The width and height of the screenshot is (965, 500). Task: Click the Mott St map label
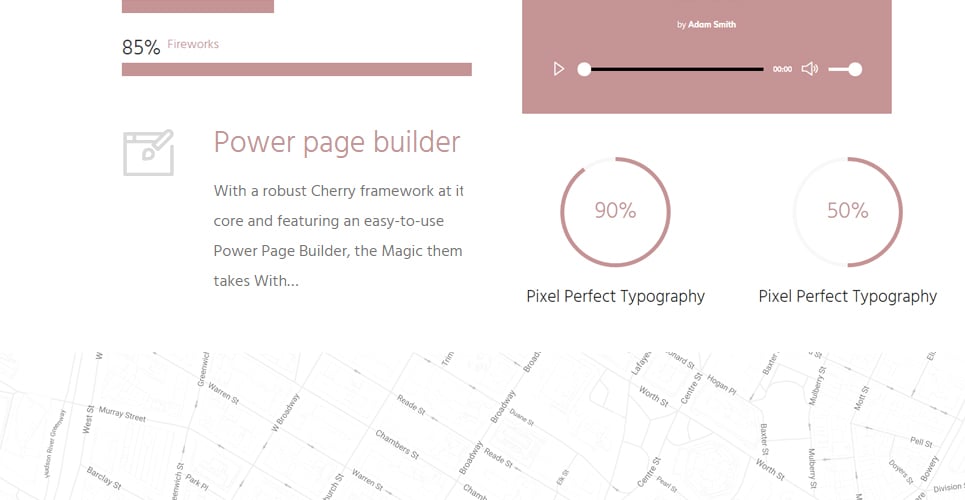(x=863, y=400)
